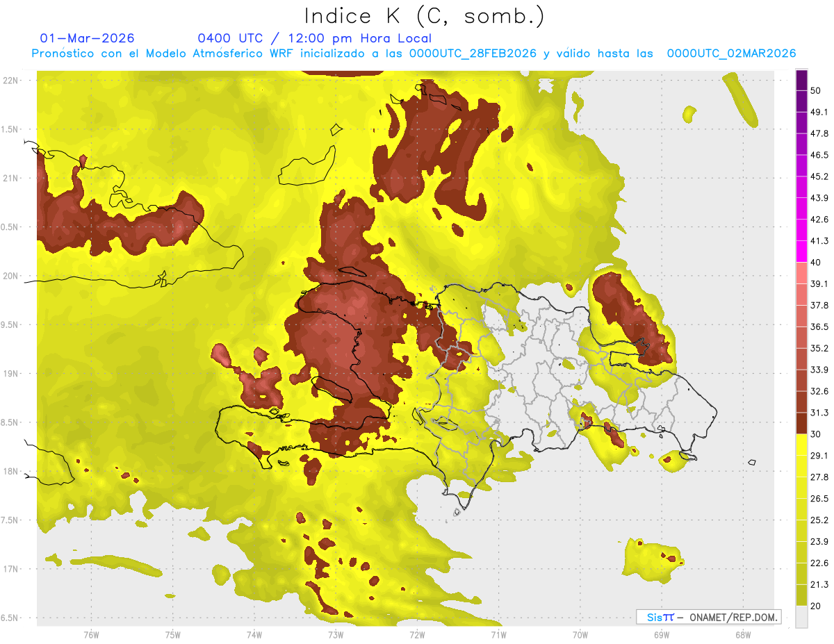The width and height of the screenshot is (834, 644).
Task: Click the colorbar label "40"
Action: [817, 263]
